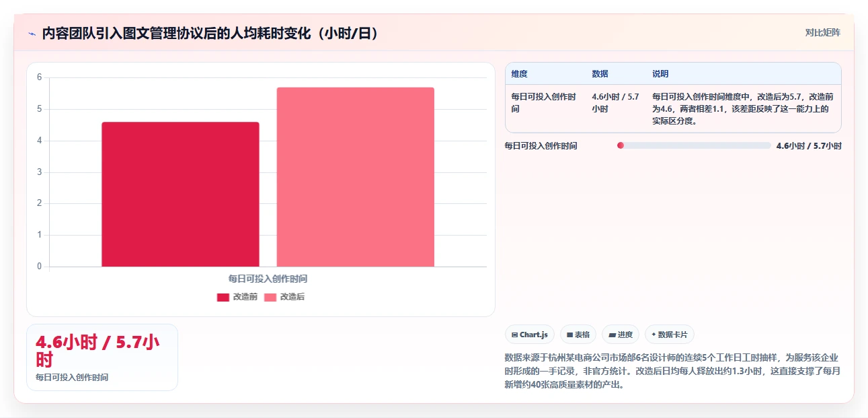The image size is (868, 418).
Task: Select the 进度 tag chip
Action: click(621, 335)
